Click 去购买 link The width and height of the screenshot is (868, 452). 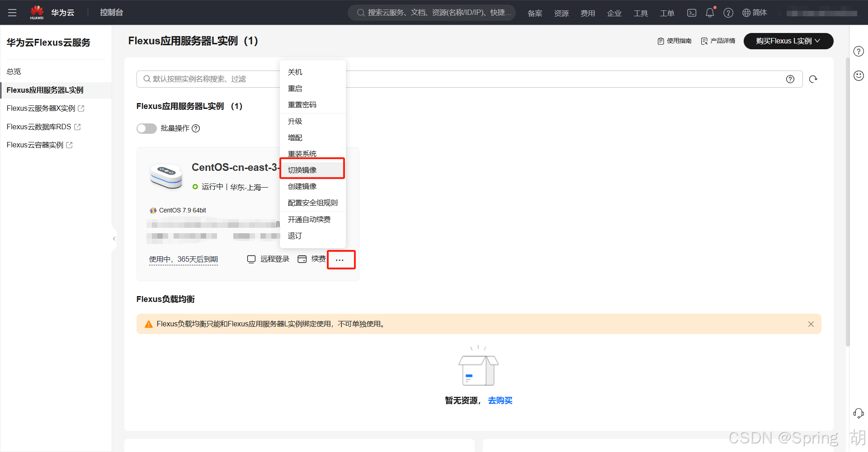pyautogui.click(x=500, y=400)
